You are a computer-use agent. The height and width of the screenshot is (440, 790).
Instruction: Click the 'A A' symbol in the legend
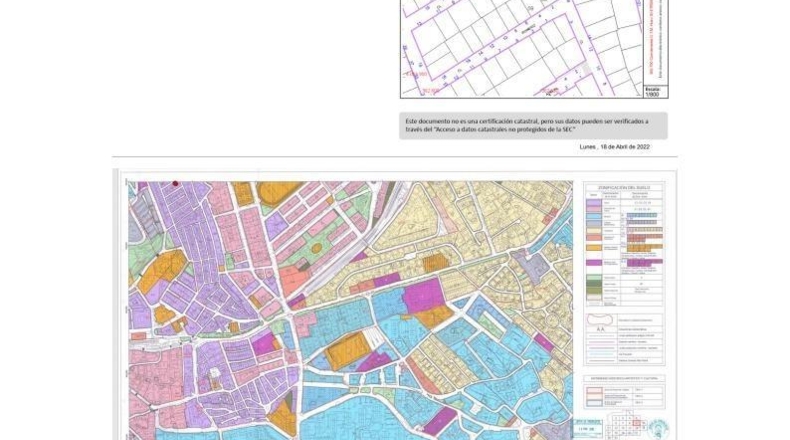pyautogui.click(x=600, y=329)
